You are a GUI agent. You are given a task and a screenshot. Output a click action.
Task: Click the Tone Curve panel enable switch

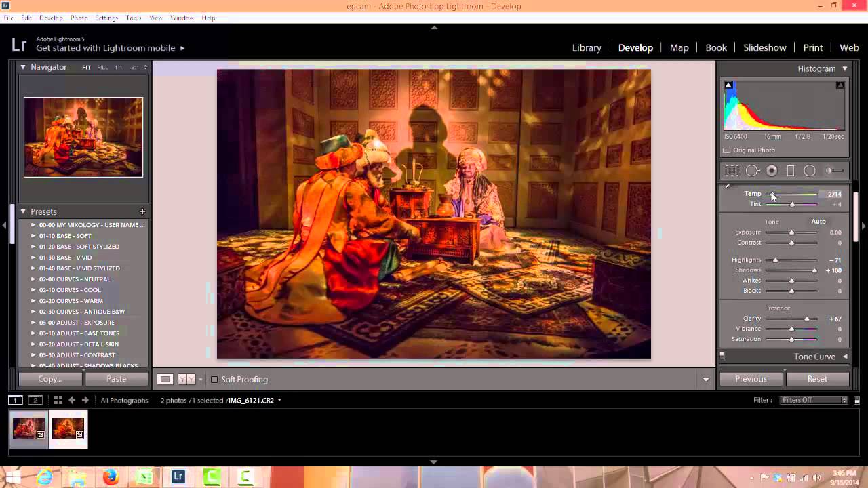[722, 355]
